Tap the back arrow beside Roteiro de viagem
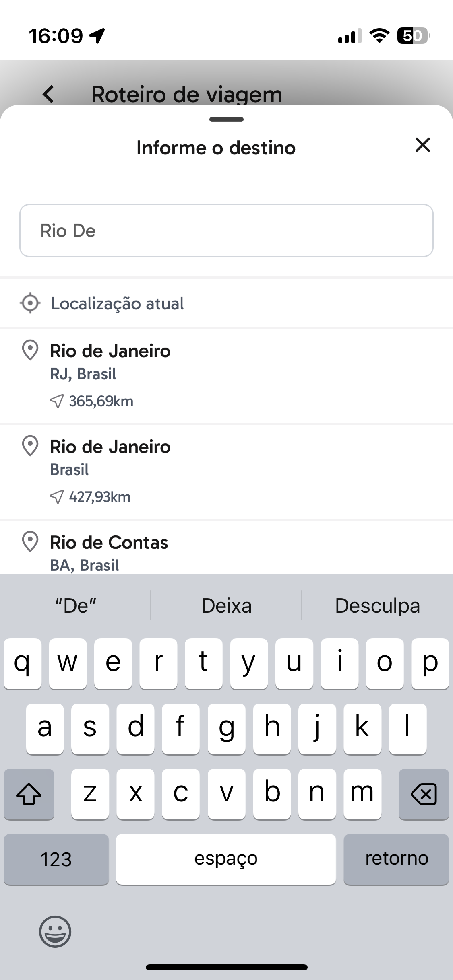Image resolution: width=453 pixels, height=980 pixels. pyautogui.click(x=48, y=94)
